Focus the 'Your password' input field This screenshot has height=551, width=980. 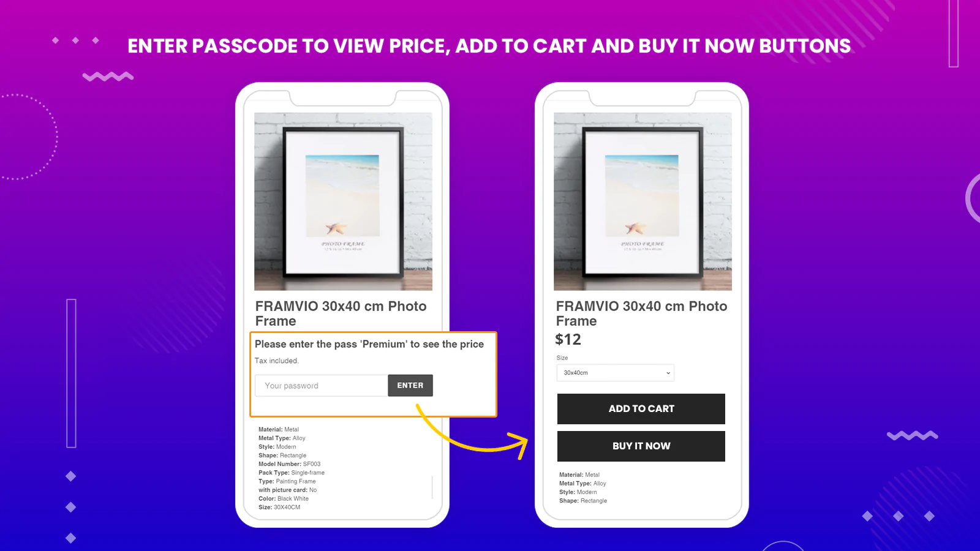tap(321, 385)
